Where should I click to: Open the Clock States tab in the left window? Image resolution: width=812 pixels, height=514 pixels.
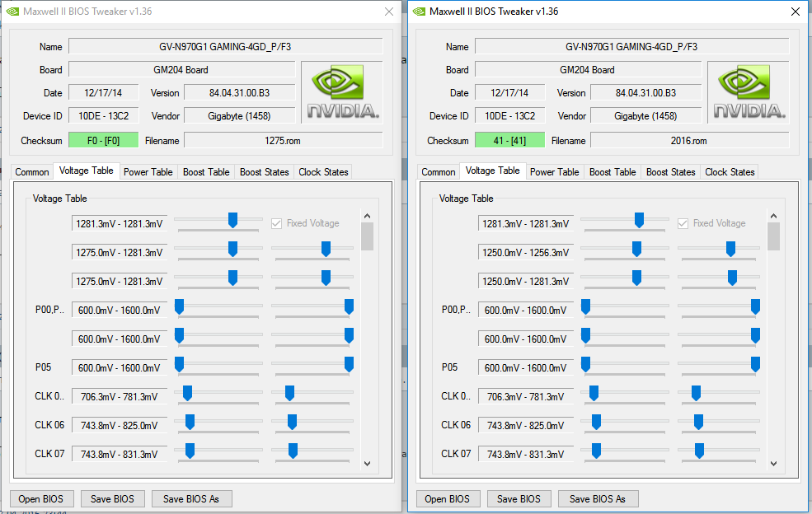[323, 172]
